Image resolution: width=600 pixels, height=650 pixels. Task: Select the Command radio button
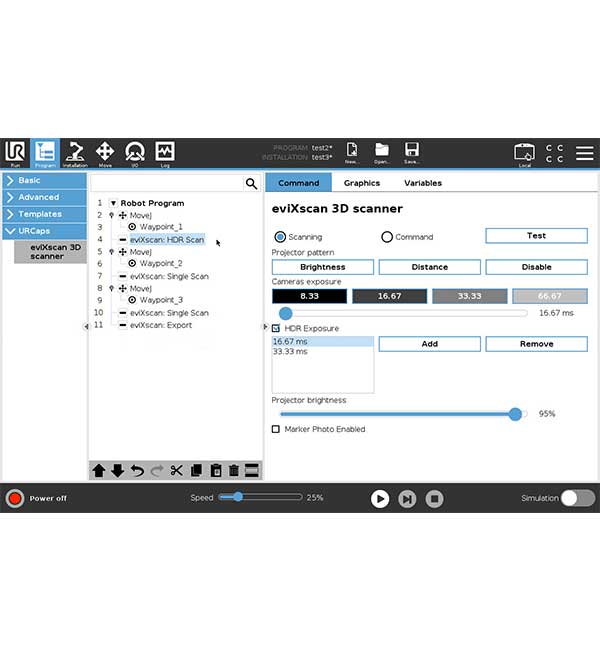pos(387,237)
